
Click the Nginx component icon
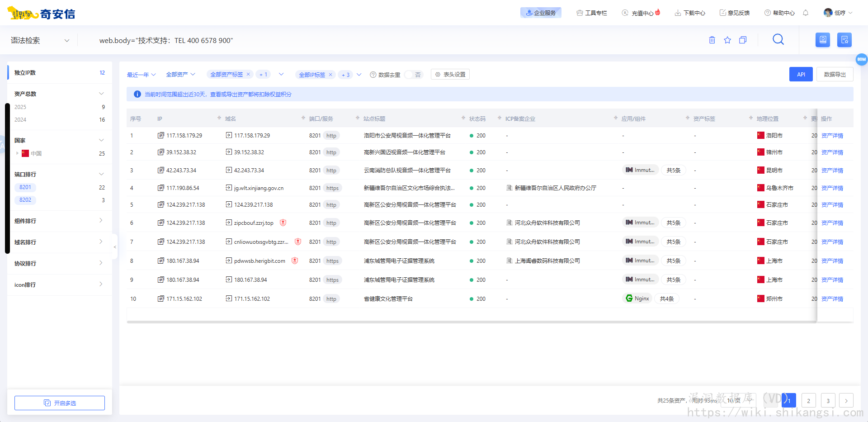click(629, 299)
